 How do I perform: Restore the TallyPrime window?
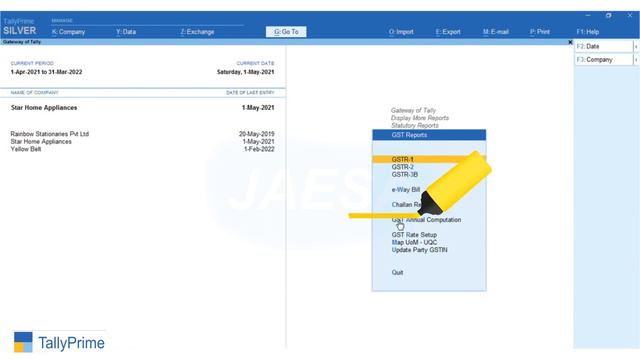click(609, 16)
